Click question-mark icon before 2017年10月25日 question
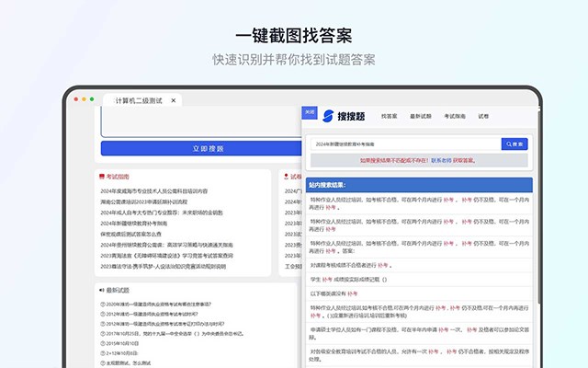This screenshot has width=588, height=368. tap(103, 333)
